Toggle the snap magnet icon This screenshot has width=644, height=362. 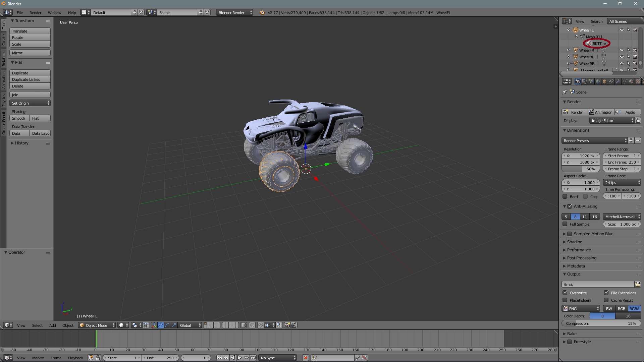pyautogui.click(x=260, y=325)
